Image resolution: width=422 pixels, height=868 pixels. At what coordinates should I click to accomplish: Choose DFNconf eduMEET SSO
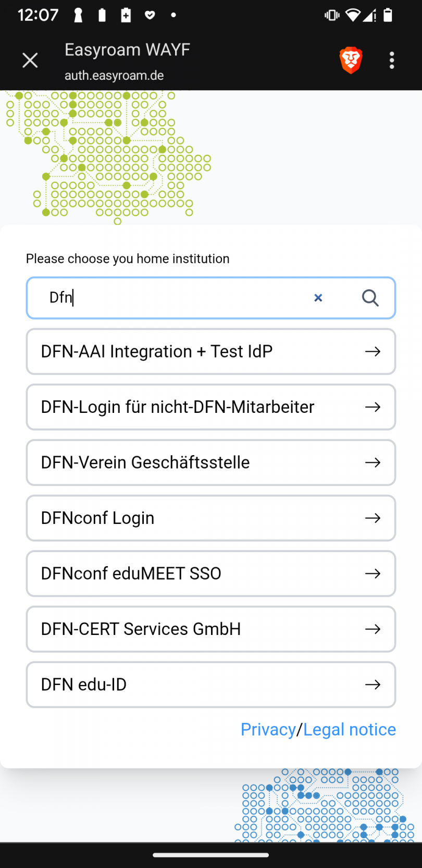pyautogui.click(x=131, y=573)
